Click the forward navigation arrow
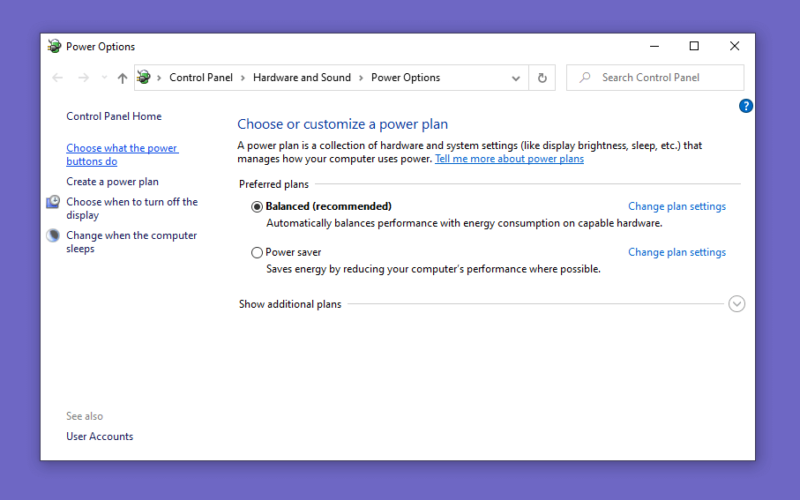This screenshot has height=500, width=800. click(84, 78)
